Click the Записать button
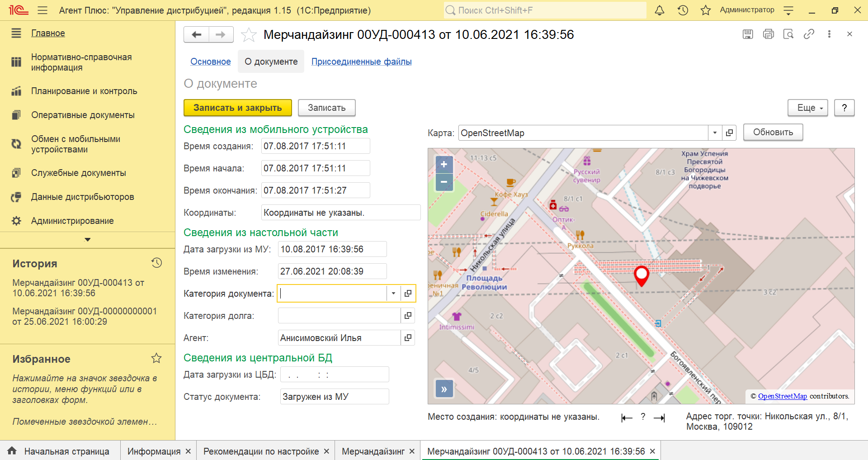This screenshot has height=460, width=868. (x=326, y=108)
